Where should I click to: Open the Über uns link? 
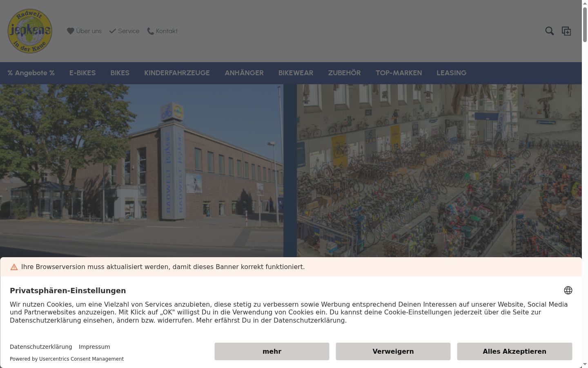85,31
